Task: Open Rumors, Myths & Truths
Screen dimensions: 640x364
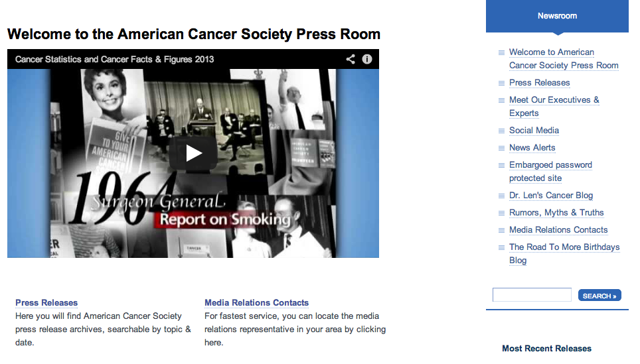Action: 556,213
